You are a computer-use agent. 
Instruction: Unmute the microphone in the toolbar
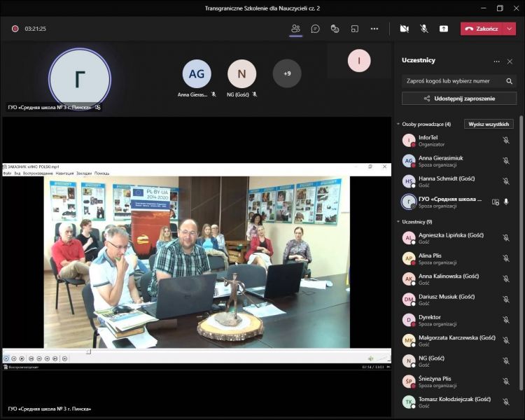[x=424, y=29]
